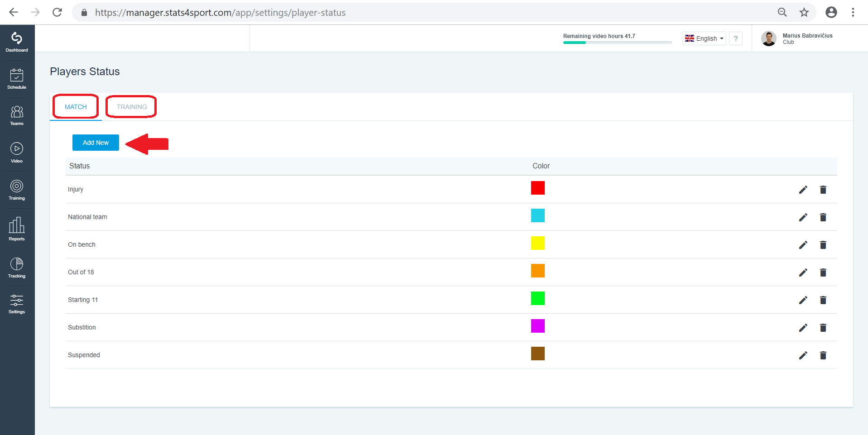Image resolution: width=868 pixels, height=435 pixels.
Task: Open the Video section icon
Action: click(x=17, y=153)
